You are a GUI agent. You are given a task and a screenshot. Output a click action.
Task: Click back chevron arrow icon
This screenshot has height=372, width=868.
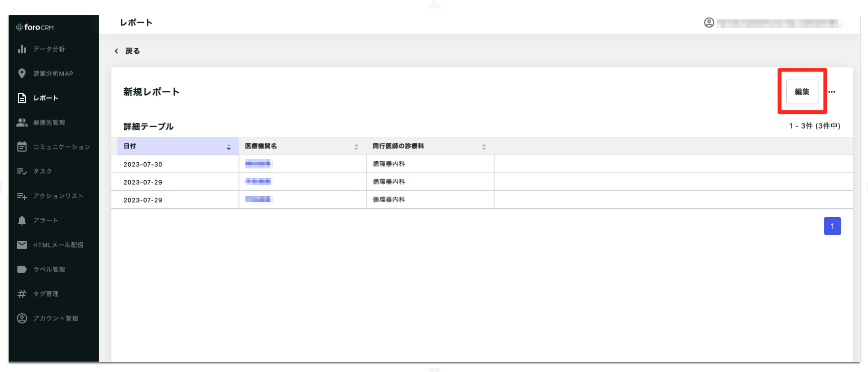coord(116,51)
